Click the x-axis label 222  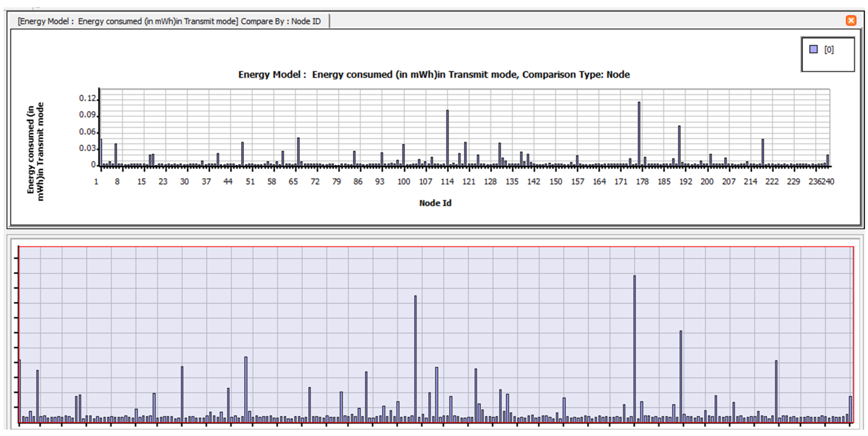pyautogui.click(x=772, y=182)
